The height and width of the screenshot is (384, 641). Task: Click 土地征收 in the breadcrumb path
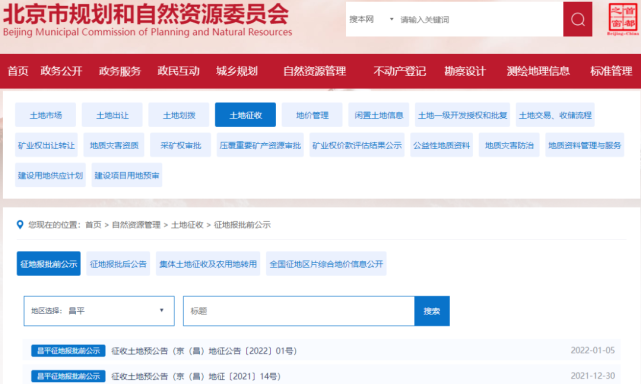(x=187, y=225)
